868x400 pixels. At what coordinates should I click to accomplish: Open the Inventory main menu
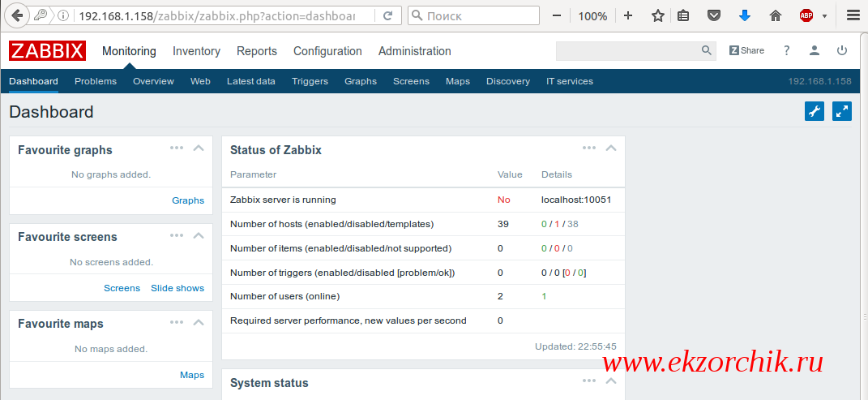(x=196, y=51)
